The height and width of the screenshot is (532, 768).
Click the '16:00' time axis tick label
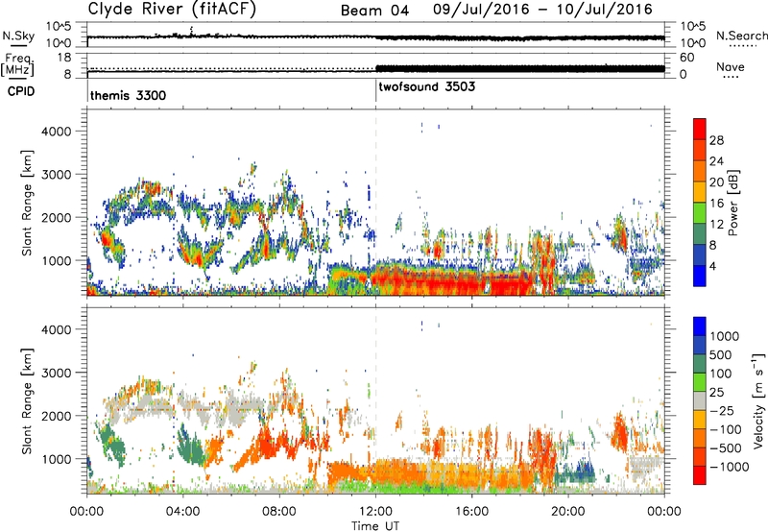pyautogui.click(x=471, y=512)
